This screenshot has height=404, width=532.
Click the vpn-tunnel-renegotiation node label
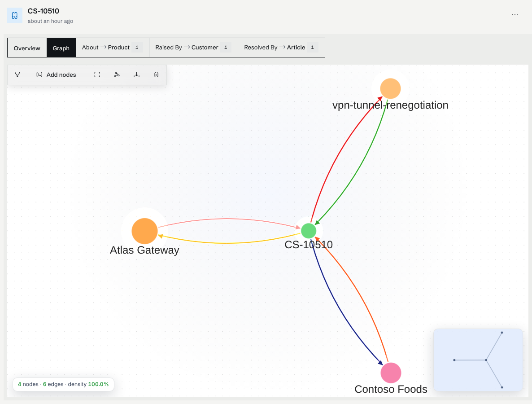pyautogui.click(x=390, y=105)
